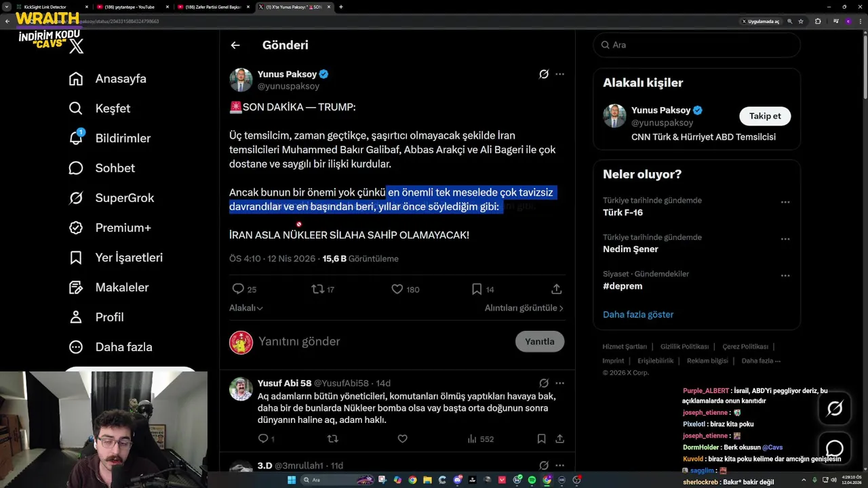Viewport: 868px width, 488px height.
Task: Click Daha fazla göster under trends
Action: [x=638, y=314]
